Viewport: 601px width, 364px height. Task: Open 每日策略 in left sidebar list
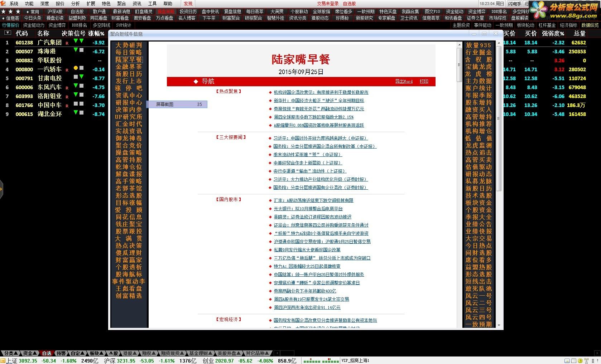tap(129, 52)
